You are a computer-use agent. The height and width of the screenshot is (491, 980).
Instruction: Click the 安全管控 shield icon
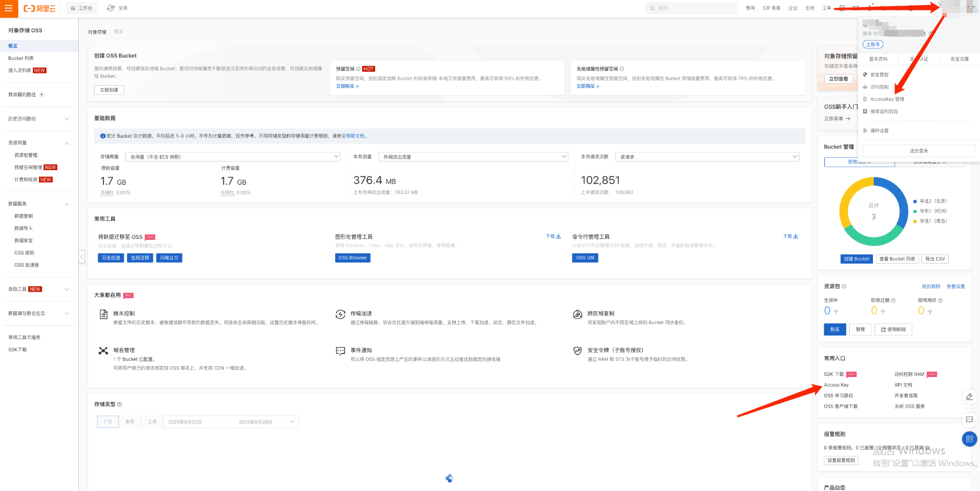click(x=865, y=75)
